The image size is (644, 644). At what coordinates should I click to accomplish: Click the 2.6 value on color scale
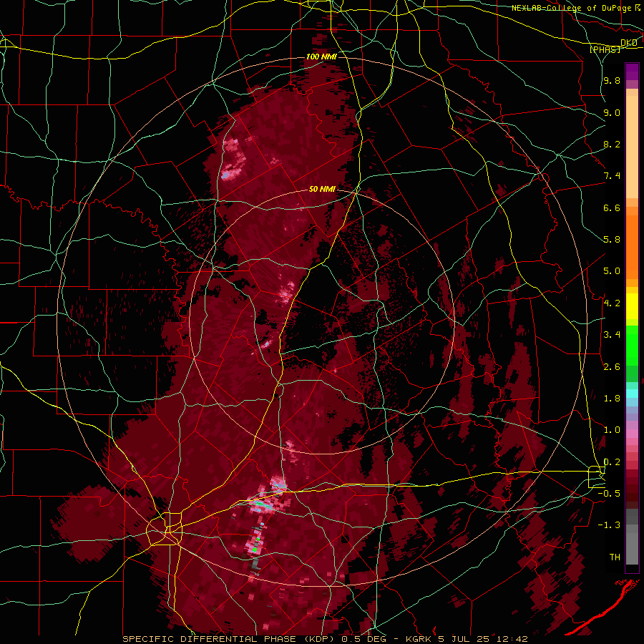click(x=612, y=367)
